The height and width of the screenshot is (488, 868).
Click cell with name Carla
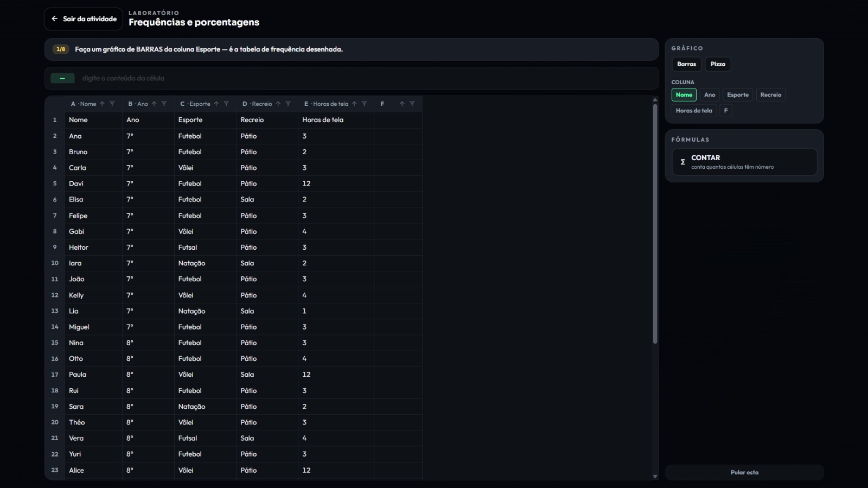(x=93, y=168)
